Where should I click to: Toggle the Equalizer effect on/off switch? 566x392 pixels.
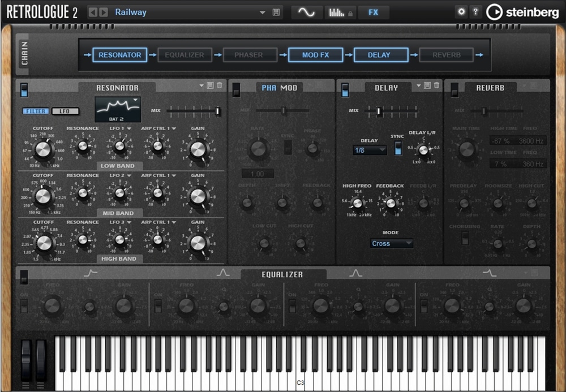[24, 277]
